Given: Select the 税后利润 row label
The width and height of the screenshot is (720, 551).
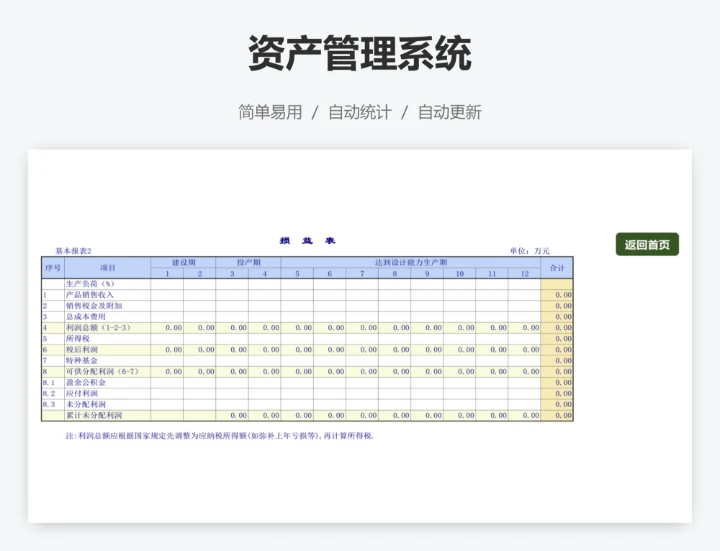Looking at the screenshot, I should point(82,350).
